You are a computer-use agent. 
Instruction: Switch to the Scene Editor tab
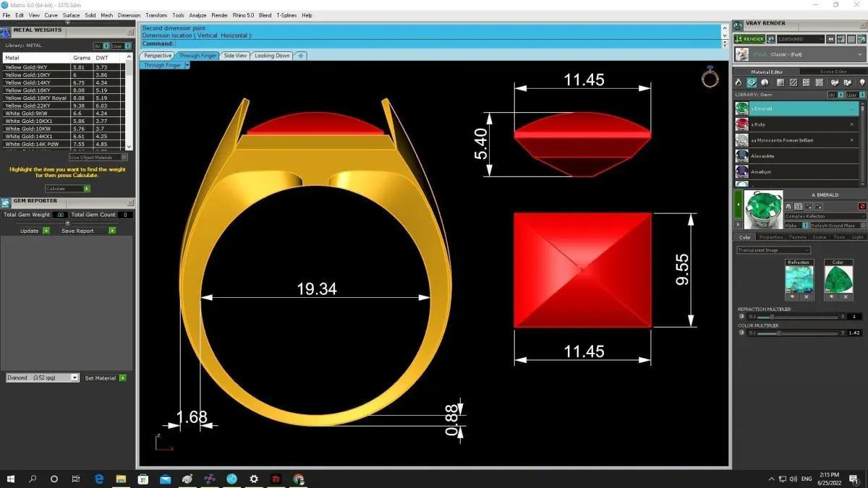[833, 72]
